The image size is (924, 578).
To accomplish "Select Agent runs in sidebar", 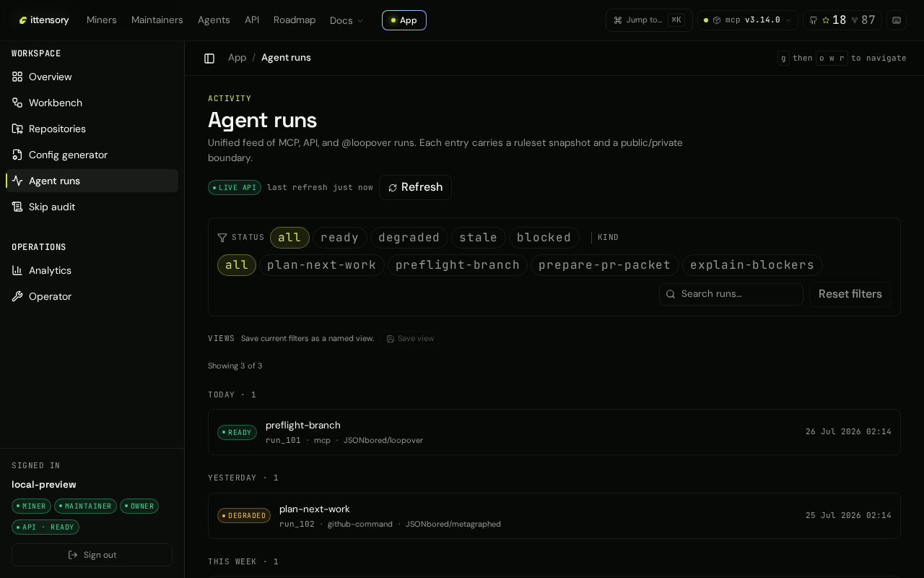I will 92,181.
